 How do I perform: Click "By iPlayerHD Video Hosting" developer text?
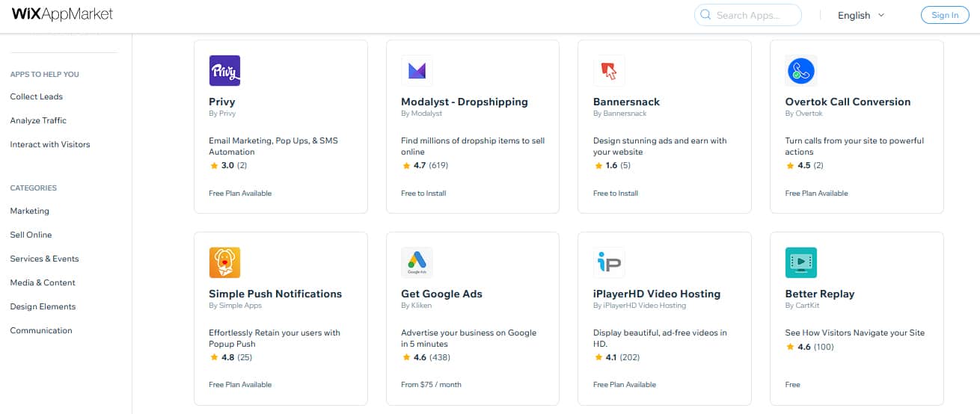click(x=640, y=306)
